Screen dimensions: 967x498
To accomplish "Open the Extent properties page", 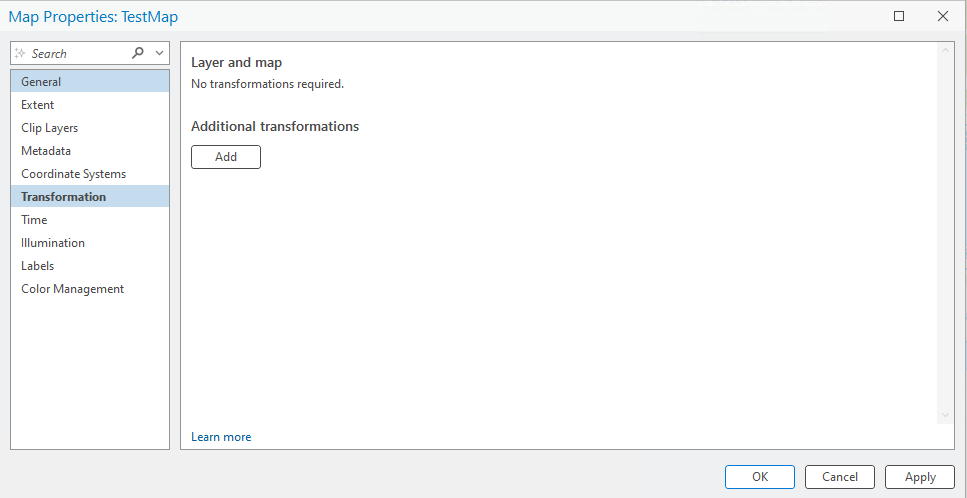I will tap(90, 105).
